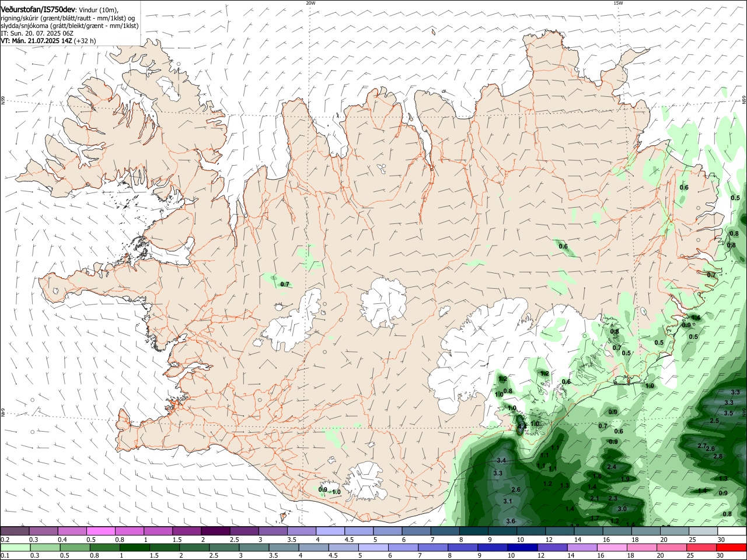Pick the light gray swatch at 25 in top legend row

coord(703,531)
